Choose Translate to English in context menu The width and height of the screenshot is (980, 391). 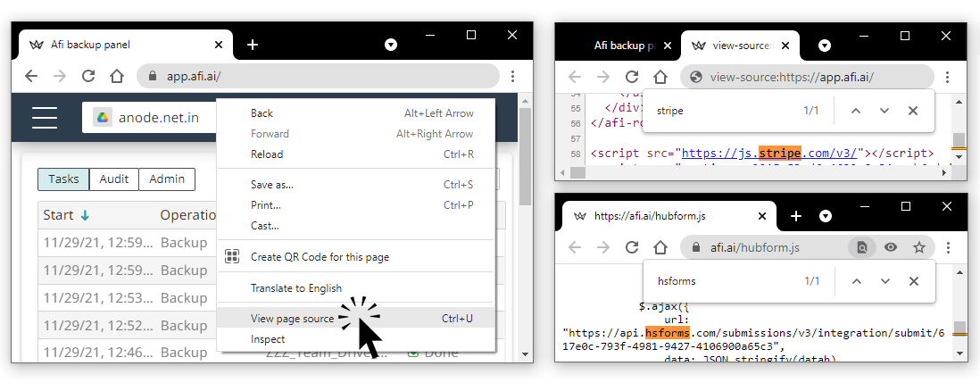point(356,287)
